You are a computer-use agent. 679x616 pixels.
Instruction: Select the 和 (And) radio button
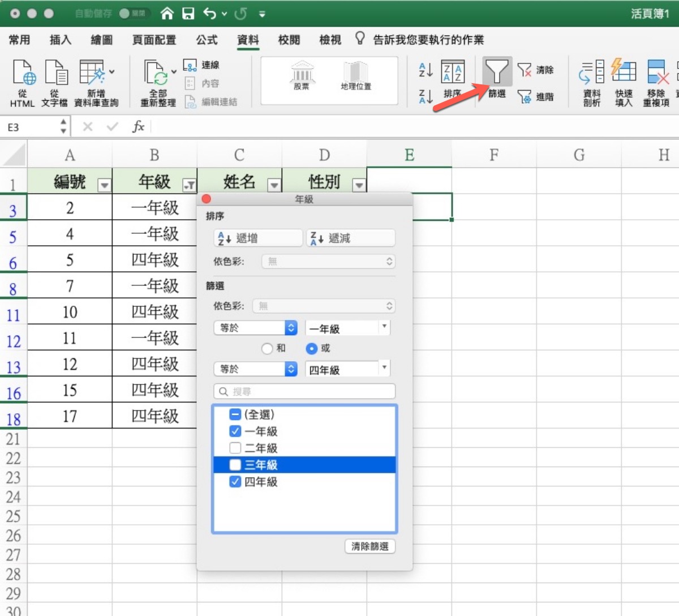coord(268,349)
